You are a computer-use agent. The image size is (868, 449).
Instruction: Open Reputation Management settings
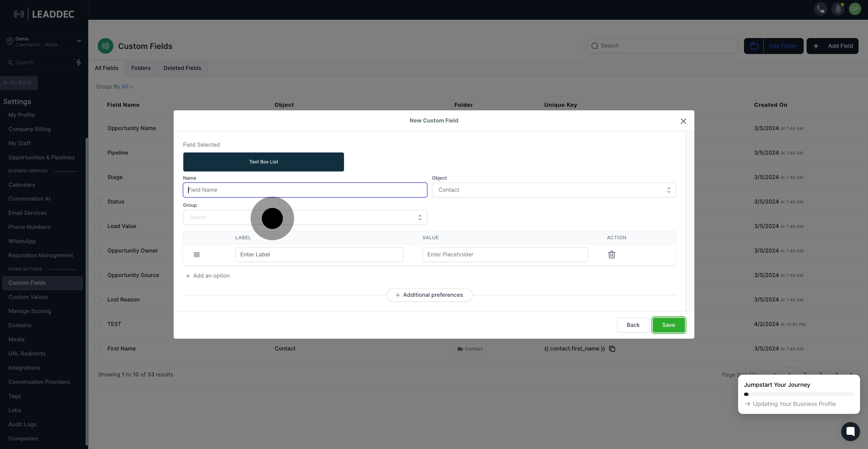(41, 255)
